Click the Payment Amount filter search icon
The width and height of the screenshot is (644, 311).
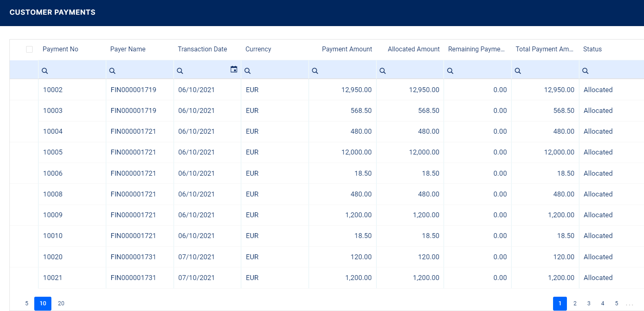[x=315, y=71]
